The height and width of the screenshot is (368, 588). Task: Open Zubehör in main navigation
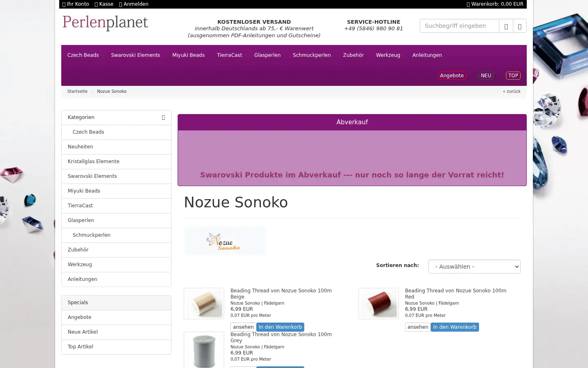(353, 55)
